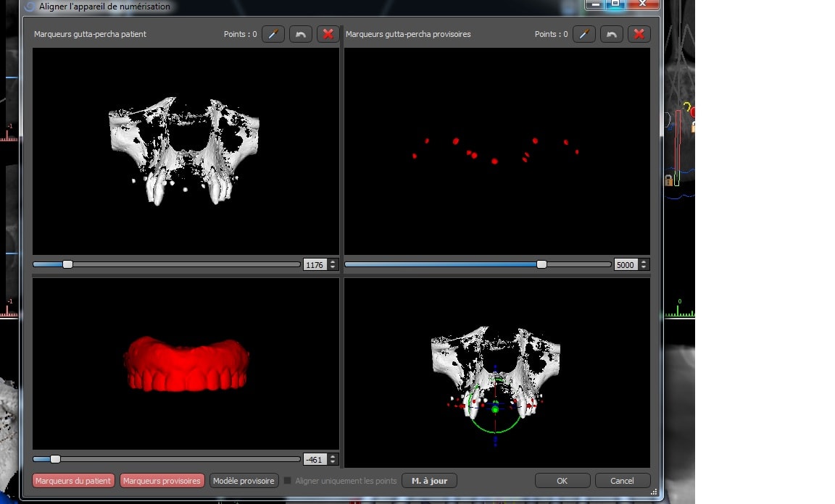Increase model threshold -461 with up arrow
Viewport: 835px width, 504px height.
tap(333, 456)
